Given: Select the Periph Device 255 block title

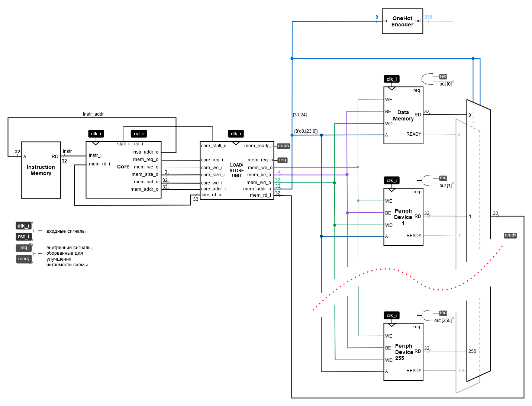Looking at the screenshot, I should pyautogui.click(x=404, y=352).
